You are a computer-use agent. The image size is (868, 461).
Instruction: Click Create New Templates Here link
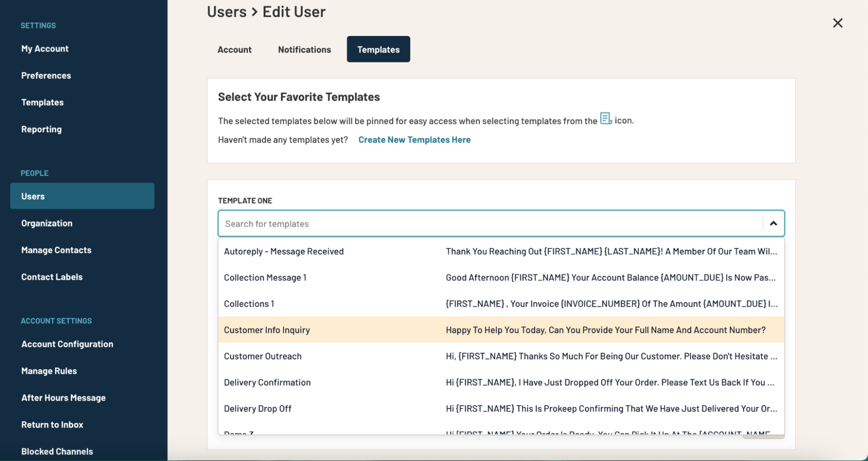tap(414, 140)
